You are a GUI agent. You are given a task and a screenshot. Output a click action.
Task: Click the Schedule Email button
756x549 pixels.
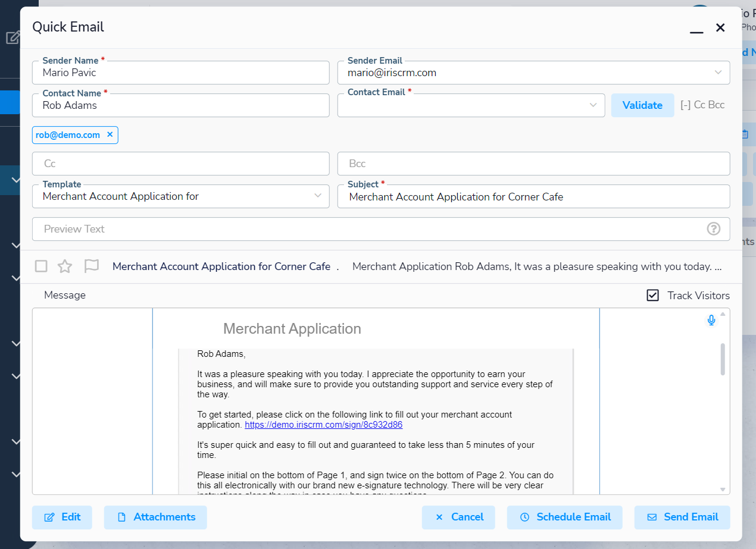pos(564,517)
